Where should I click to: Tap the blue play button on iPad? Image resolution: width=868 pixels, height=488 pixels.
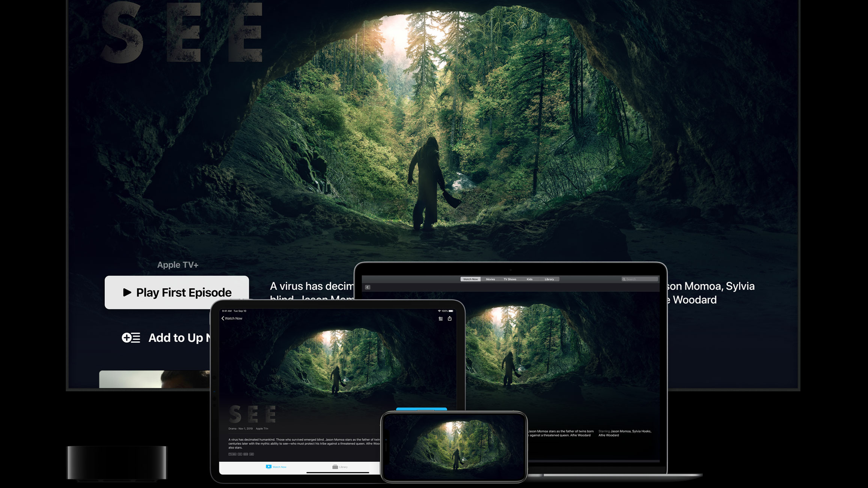pyautogui.click(x=421, y=409)
